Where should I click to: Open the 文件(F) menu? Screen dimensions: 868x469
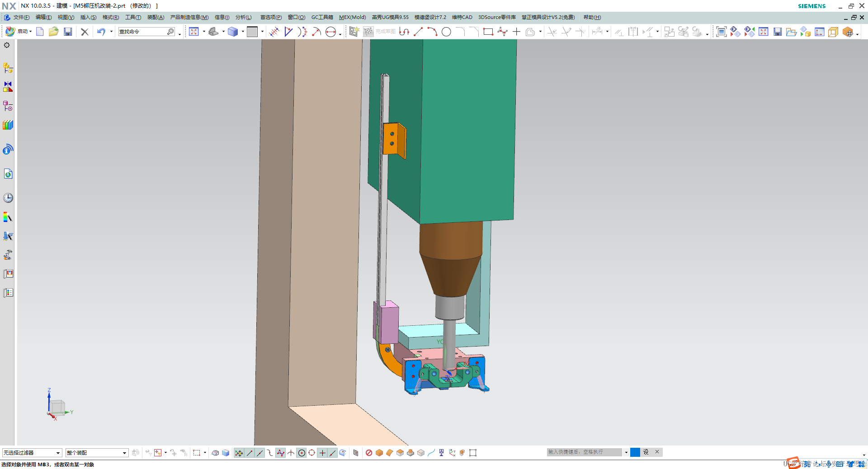click(21, 17)
